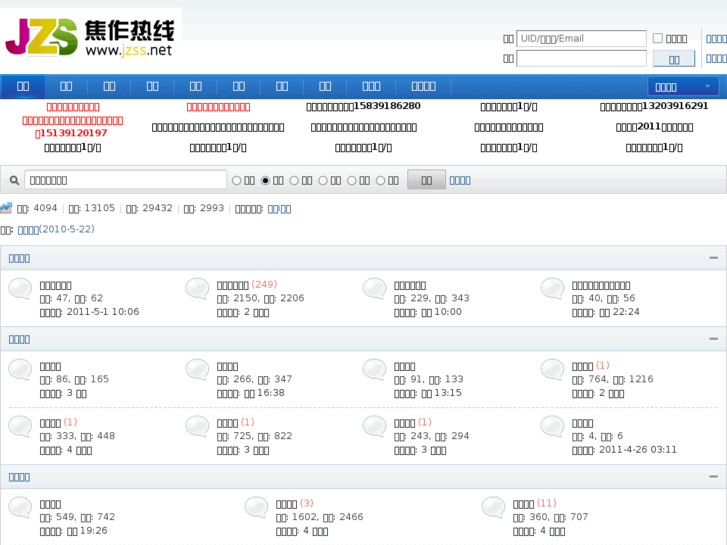Click the UID/Email username input field

[581, 38]
